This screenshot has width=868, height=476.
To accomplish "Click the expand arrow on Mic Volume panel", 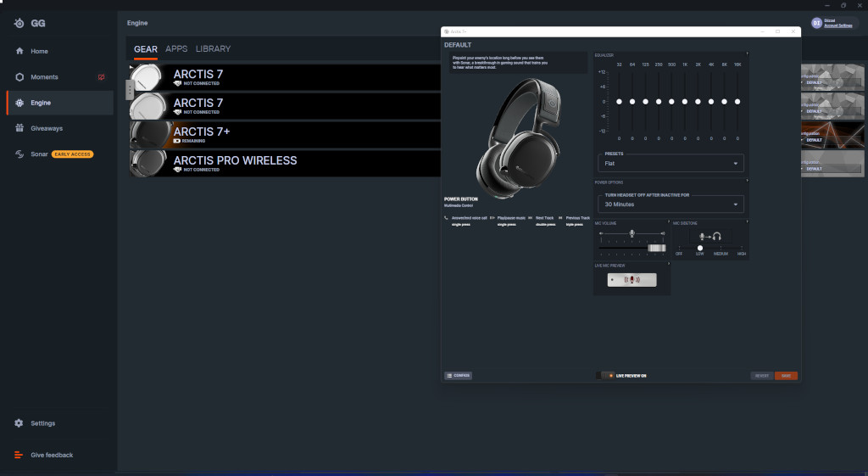I will tap(669, 221).
